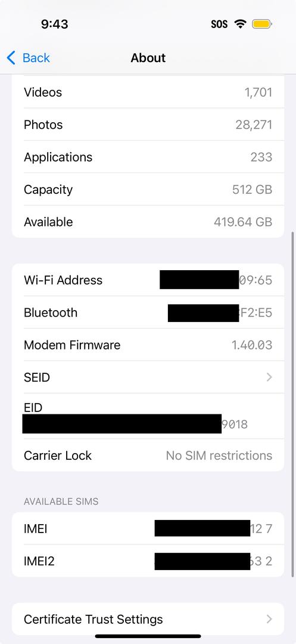Open the SEID disclosure chevron
The height and width of the screenshot is (644, 296).
[269, 377]
